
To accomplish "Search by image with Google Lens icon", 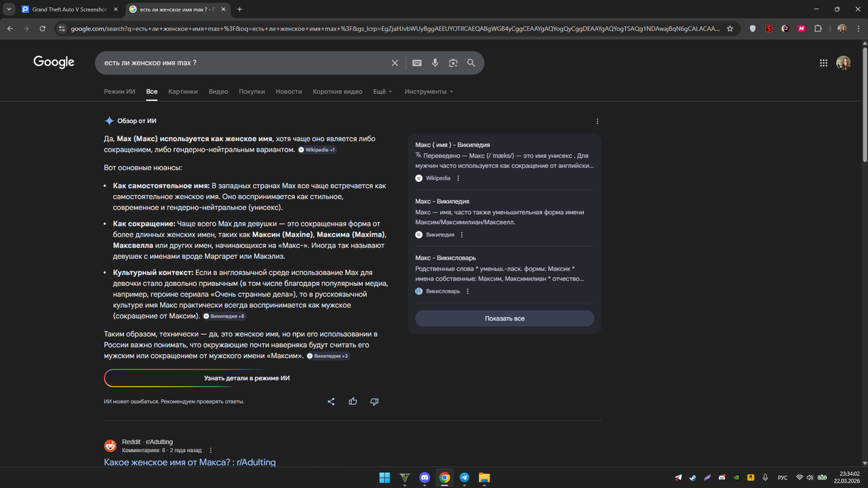I will tap(453, 63).
